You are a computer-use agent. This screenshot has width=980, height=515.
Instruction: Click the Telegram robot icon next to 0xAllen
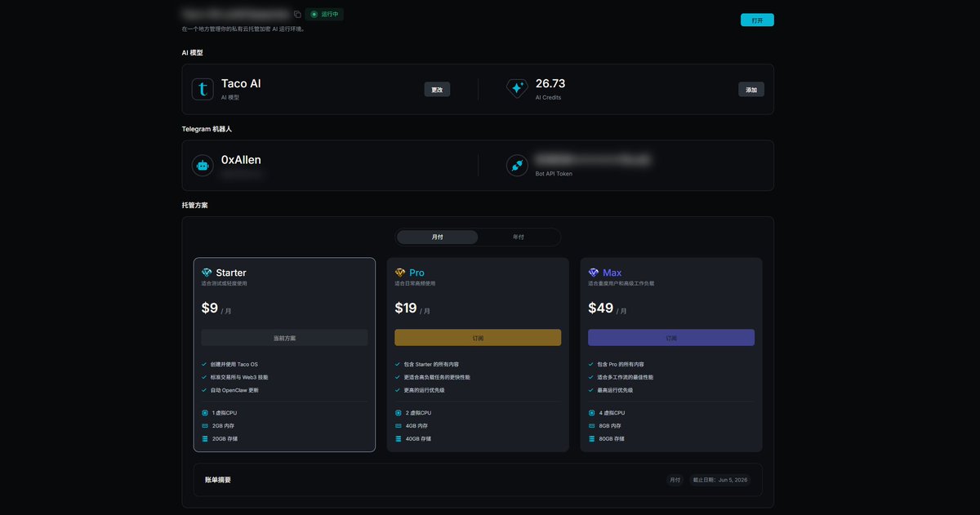coord(203,166)
